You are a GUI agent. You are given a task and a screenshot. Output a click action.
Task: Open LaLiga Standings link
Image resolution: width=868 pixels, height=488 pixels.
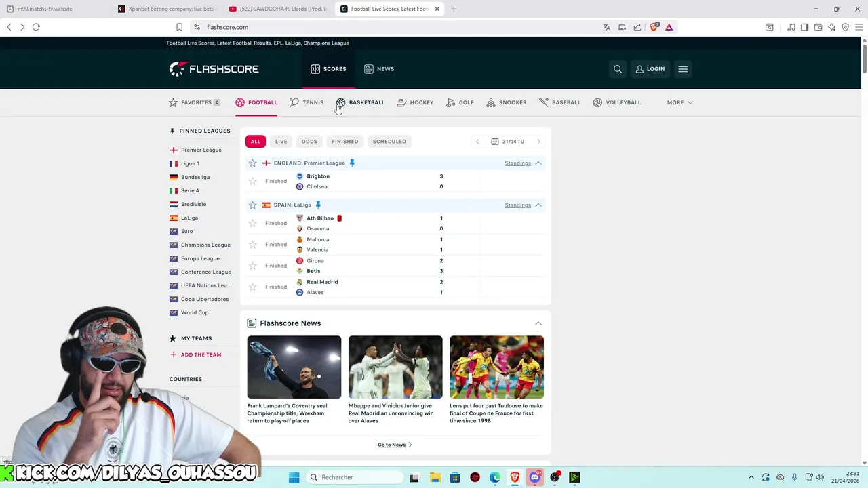coord(517,205)
